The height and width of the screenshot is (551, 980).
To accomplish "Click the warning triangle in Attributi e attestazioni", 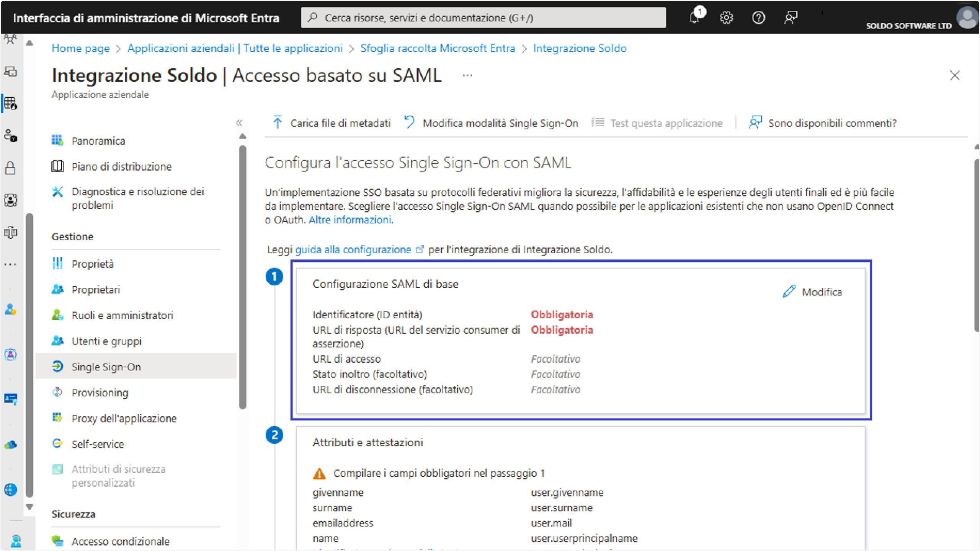I will [x=319, y=474].
